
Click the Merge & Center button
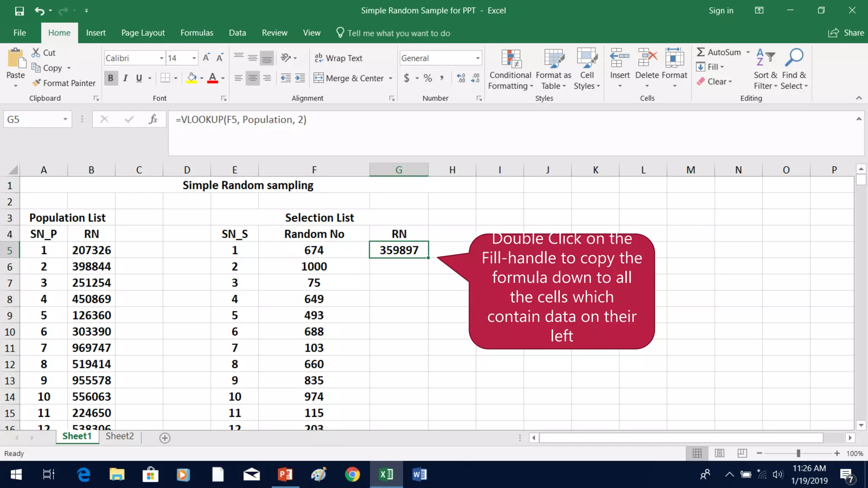pos(348,78)
